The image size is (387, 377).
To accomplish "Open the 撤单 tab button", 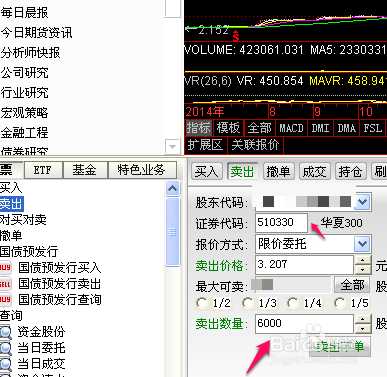I will click(x=278, y=172).
